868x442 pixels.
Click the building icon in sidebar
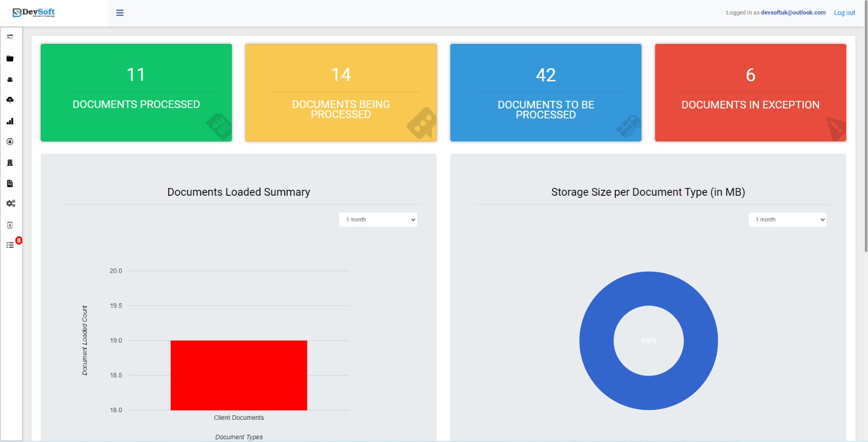(10, 163)
